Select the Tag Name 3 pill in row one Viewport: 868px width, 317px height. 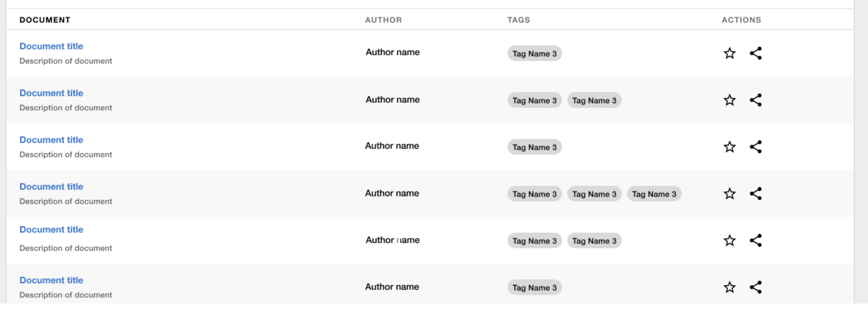pyautogui.click(x=535, y=53)
